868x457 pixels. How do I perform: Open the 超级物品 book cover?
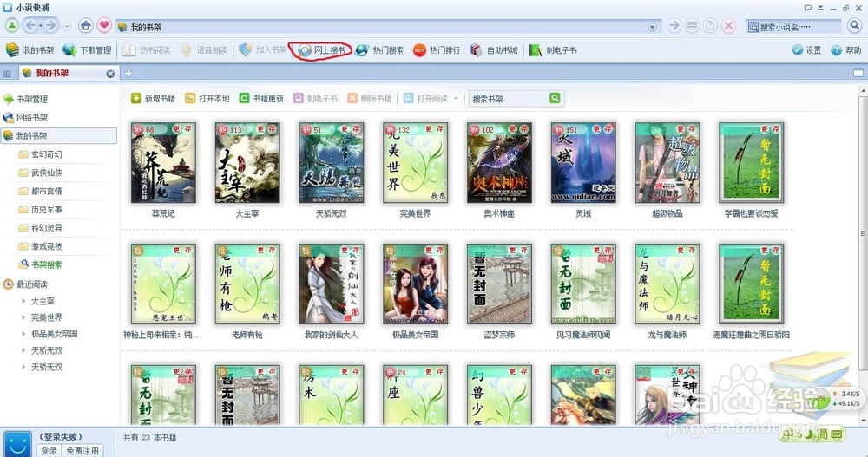pos(667,163)
